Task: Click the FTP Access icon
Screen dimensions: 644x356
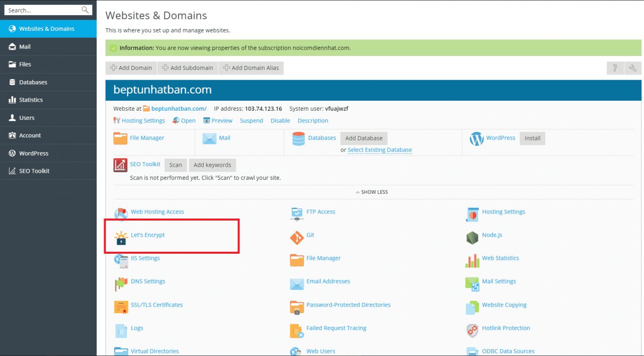Action: tap(297, 215)
